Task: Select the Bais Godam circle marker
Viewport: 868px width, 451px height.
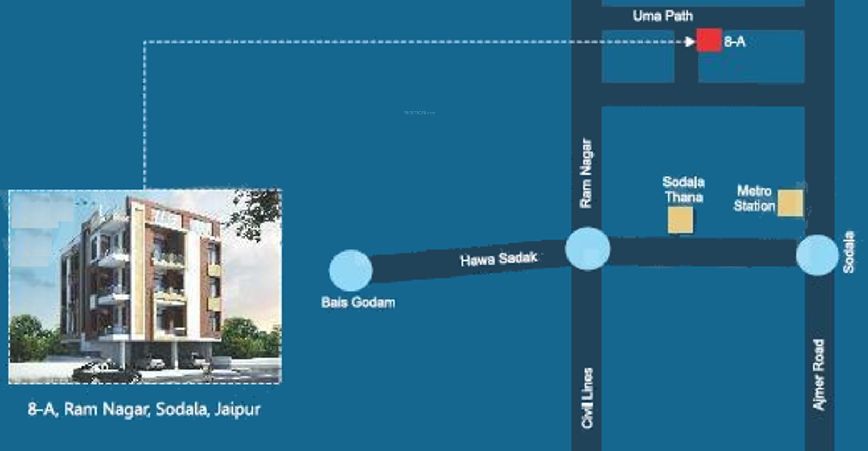Action: (351, 269)
